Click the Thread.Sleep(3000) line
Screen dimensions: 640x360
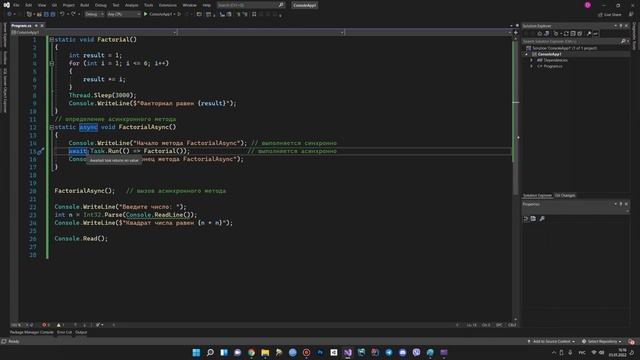(x=102, y=95)
